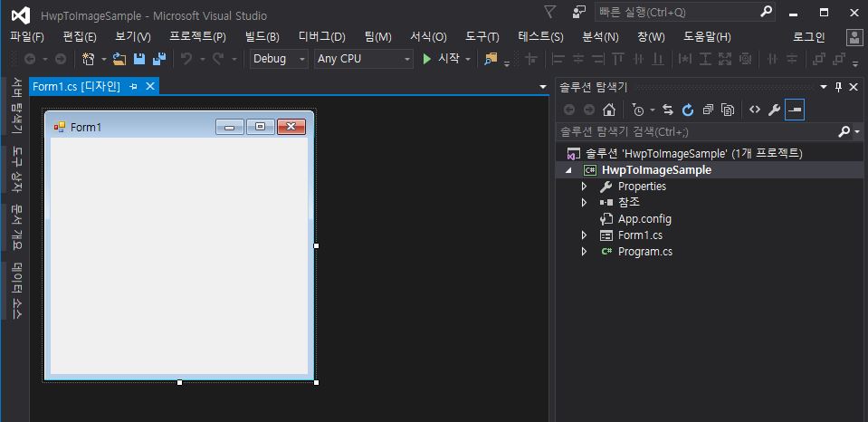Open the search options dropdown in Solution Explorer

tap(857, 132)
